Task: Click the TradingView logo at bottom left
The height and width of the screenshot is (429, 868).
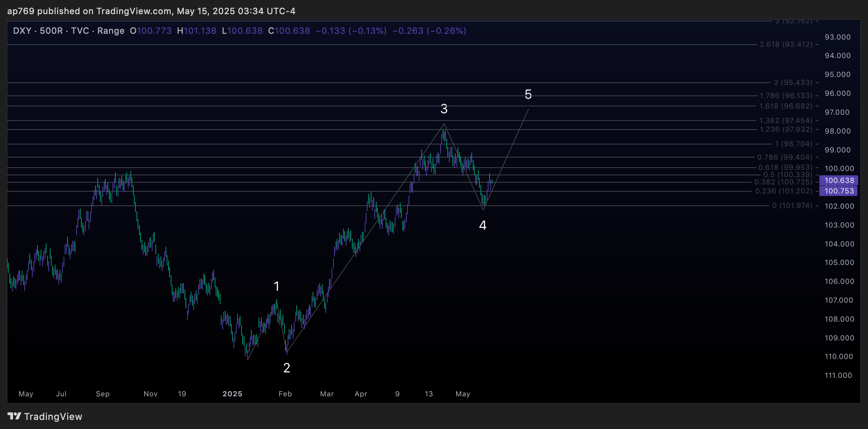Action: click(45, 416)
